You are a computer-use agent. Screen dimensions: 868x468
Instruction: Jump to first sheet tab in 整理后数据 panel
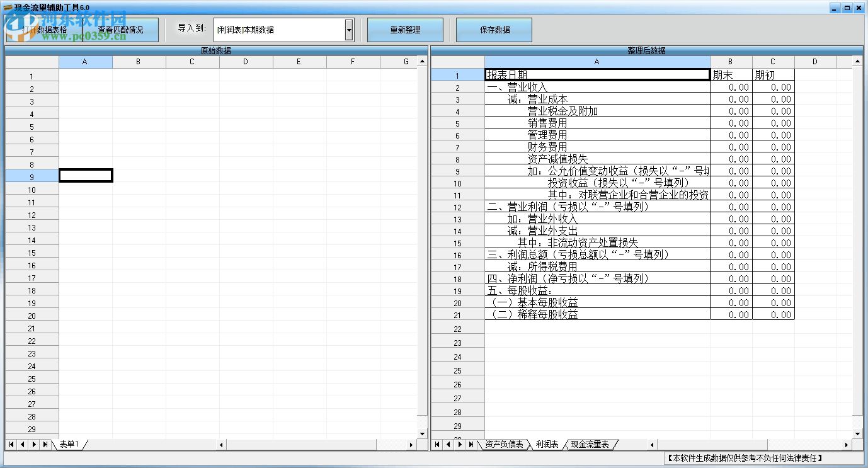point(437,445)
